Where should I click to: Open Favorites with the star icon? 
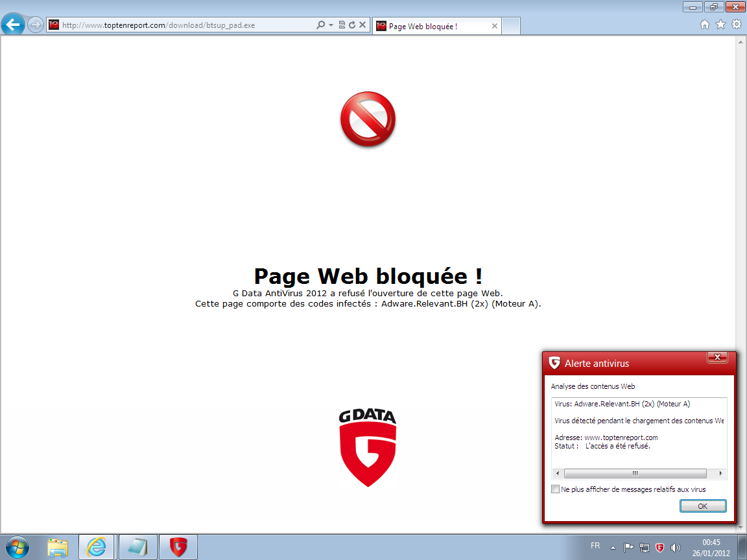tap(721, 24)
